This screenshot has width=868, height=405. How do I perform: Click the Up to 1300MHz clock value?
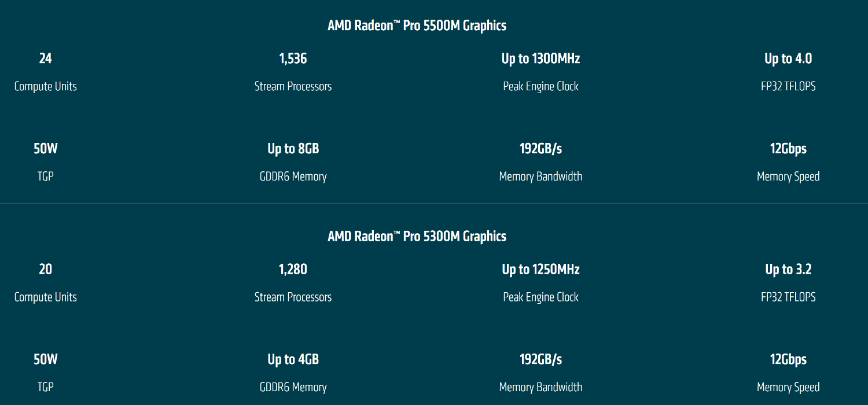(540, 58)
